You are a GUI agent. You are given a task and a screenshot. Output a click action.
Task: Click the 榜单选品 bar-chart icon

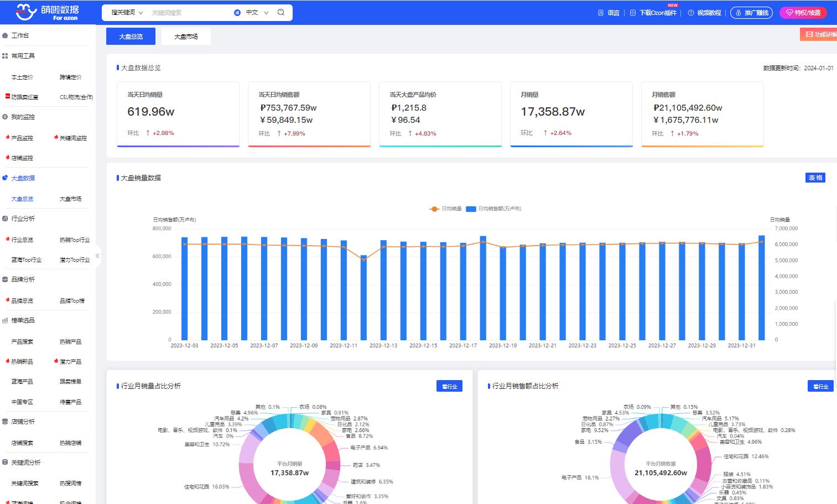[6, 320]
